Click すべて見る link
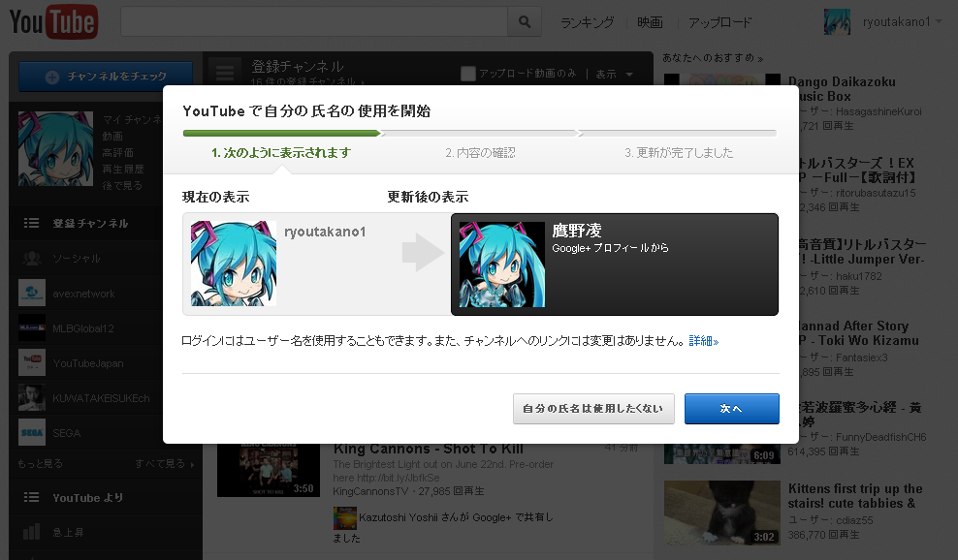Screen dimensions: 958x560 [x=164, y=463]
